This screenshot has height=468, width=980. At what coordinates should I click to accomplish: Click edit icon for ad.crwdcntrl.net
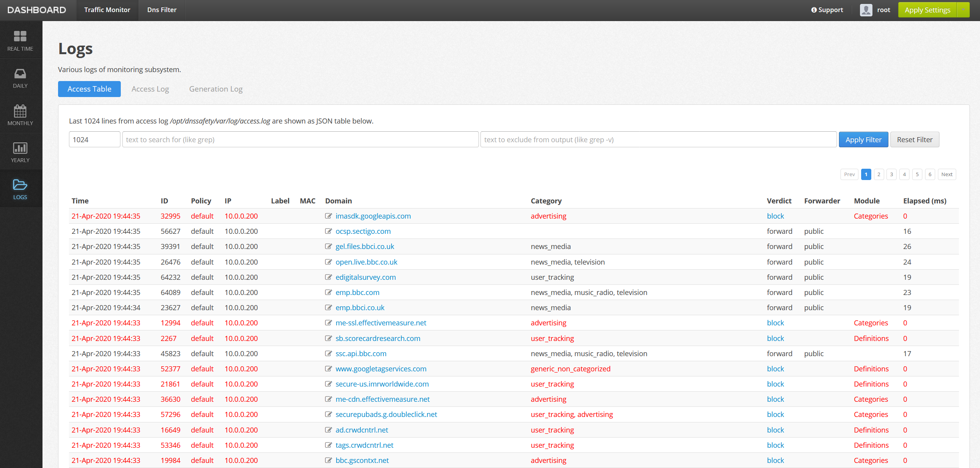coord(328,430)
